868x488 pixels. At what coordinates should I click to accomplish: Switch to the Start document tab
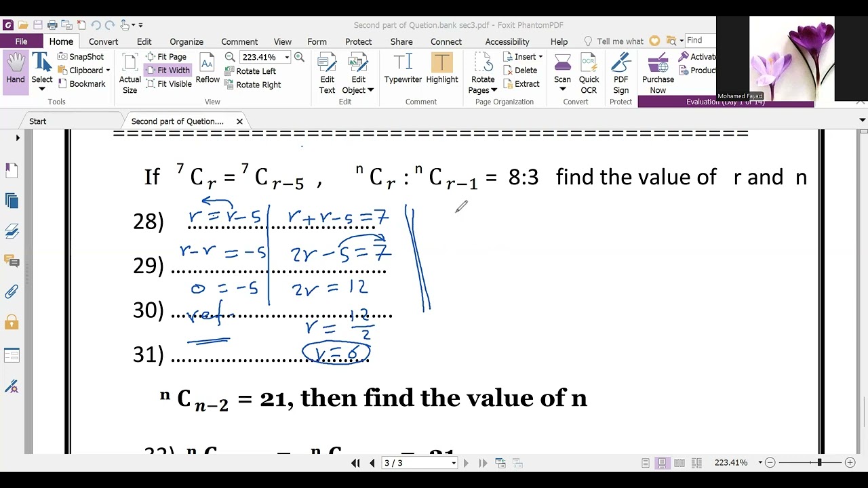[x=38, y=121]
